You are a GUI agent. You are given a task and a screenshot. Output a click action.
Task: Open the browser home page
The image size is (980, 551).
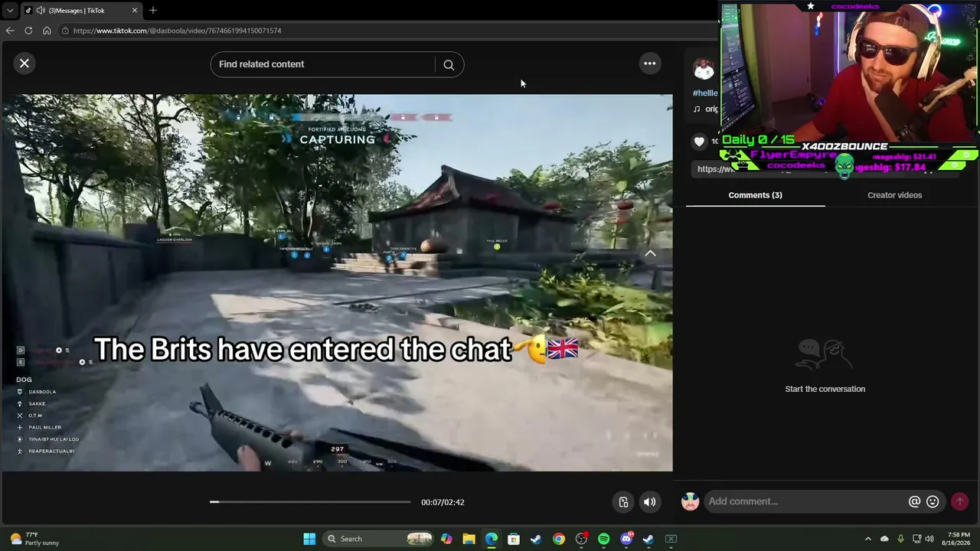pyautogui.click(x=47, y=31)
